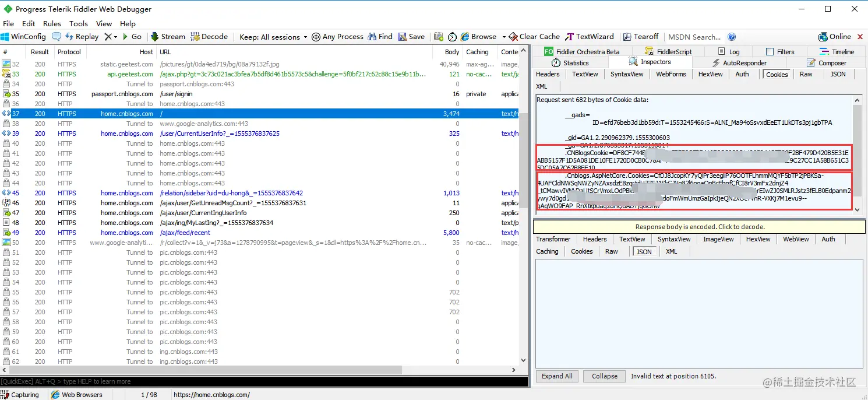This screenshot has height=400, width=868.
Task: Click Any Process target picker
Action: 337,37
